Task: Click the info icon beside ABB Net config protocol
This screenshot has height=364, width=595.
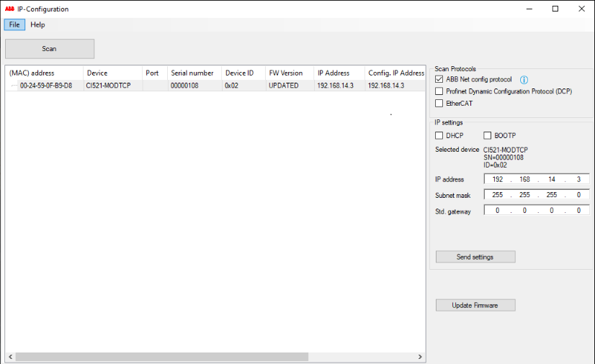Action: 524,80
